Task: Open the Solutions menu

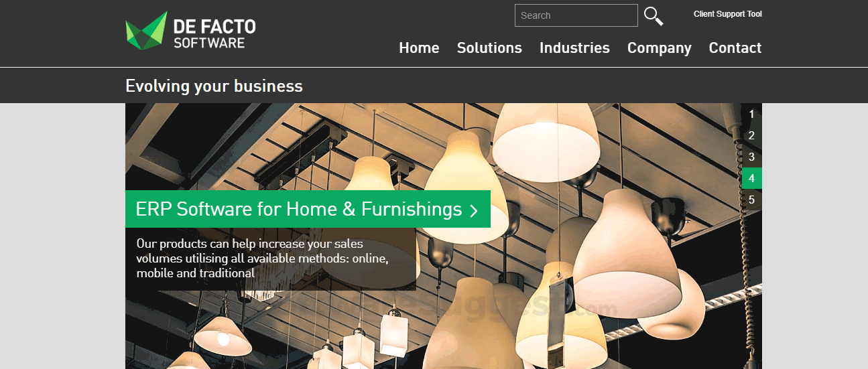Action: 489,48
